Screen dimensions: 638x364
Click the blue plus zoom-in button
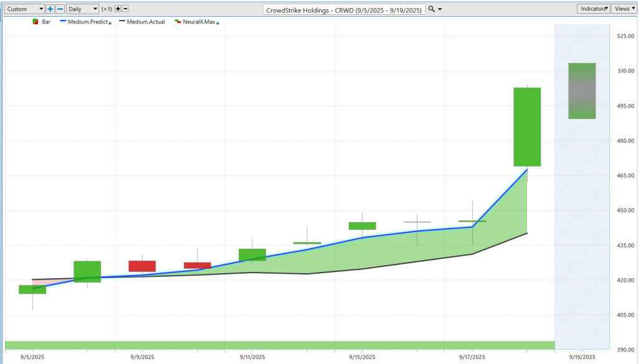tap(50, 9)
